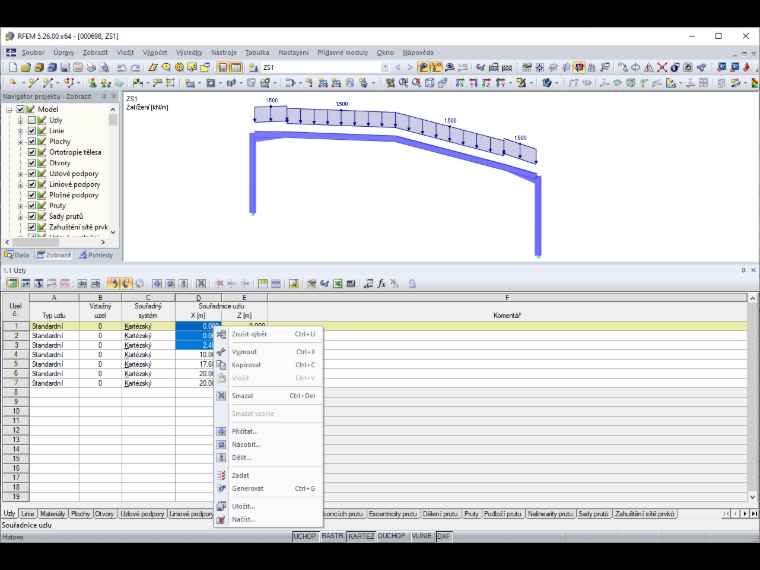
Task: Click the Undo arrow icon
Action: [122, 67]
